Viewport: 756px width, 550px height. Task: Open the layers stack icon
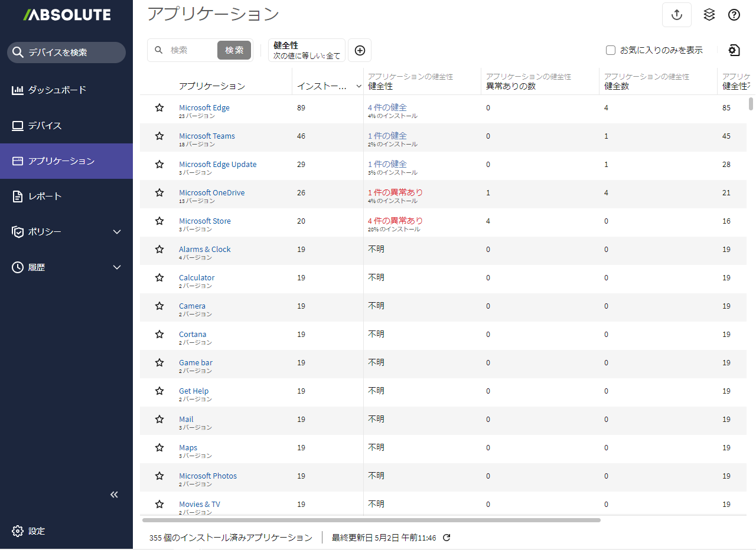(709, 15)
